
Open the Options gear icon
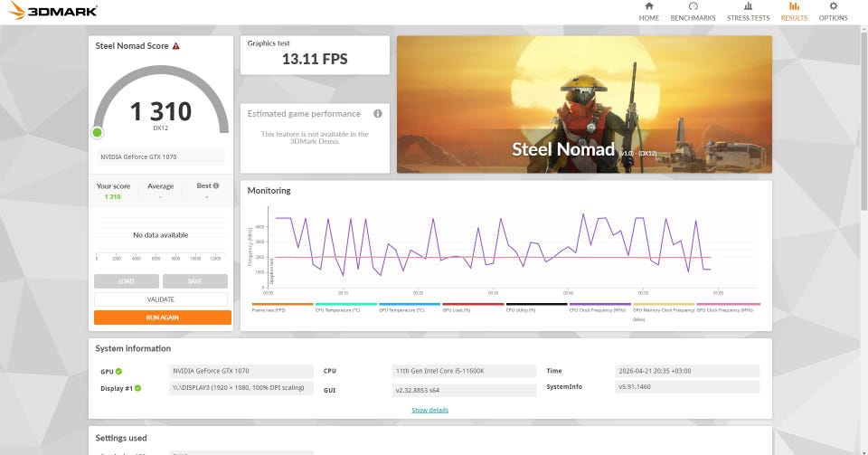pos(833,6)
